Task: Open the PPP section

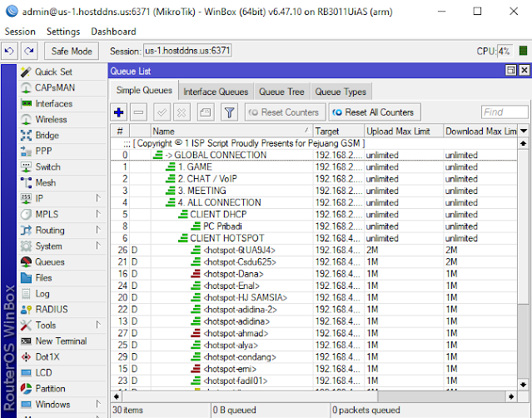Action: 43,151
